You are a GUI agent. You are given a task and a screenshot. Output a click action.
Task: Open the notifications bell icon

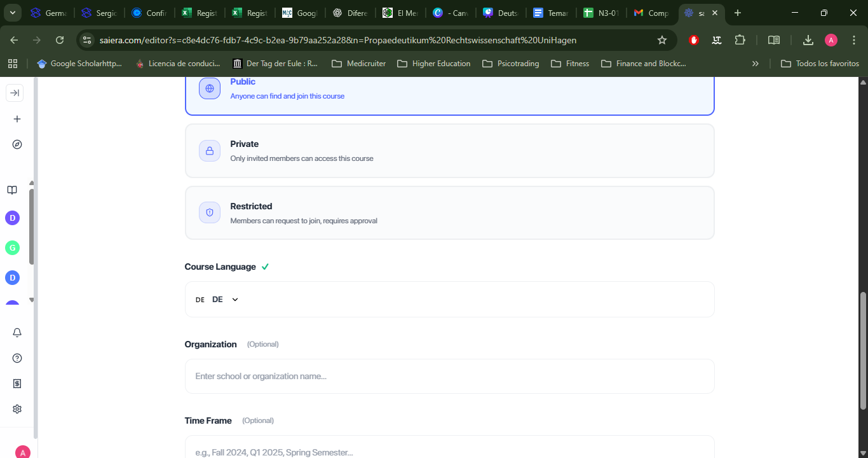pyautogui.click(x=17, y=333)
